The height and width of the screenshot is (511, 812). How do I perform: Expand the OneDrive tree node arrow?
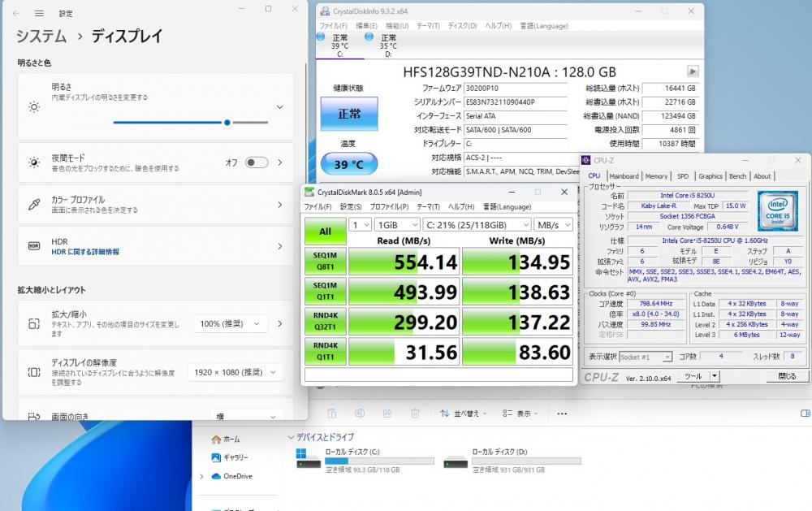pyautogui.click(x=201, y=476)
